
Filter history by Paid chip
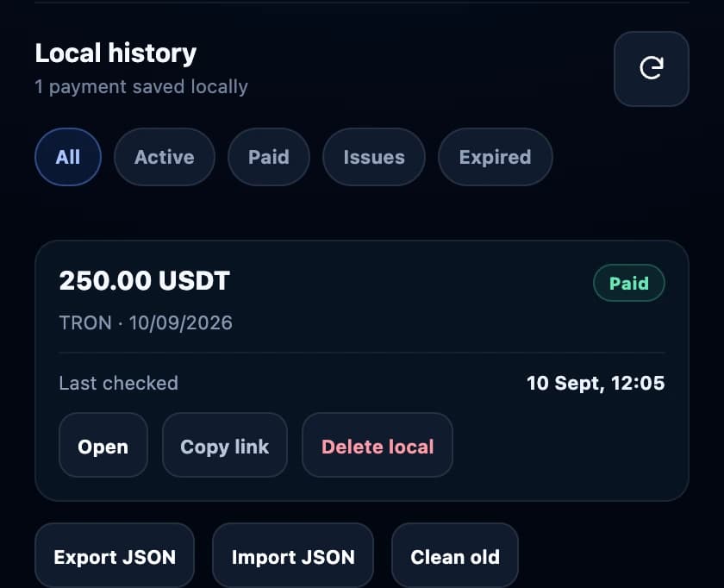(269, 157)
